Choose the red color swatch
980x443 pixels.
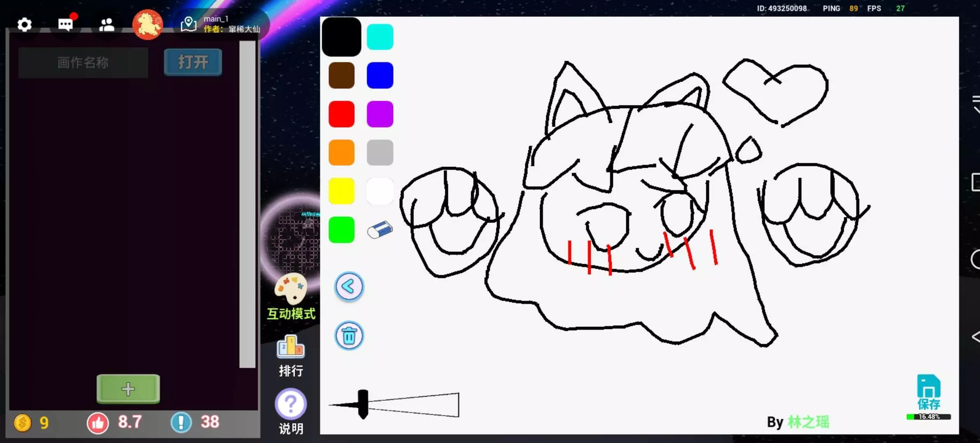click(341, 114)
